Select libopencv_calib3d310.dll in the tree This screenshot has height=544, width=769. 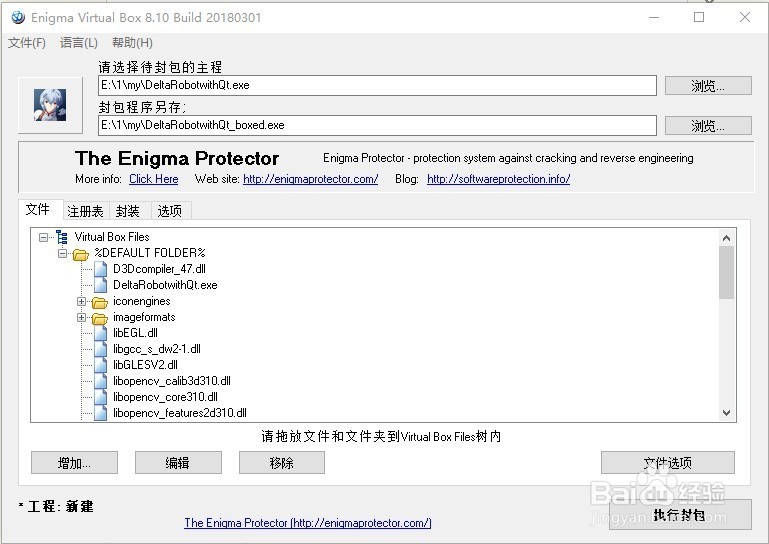172,381
